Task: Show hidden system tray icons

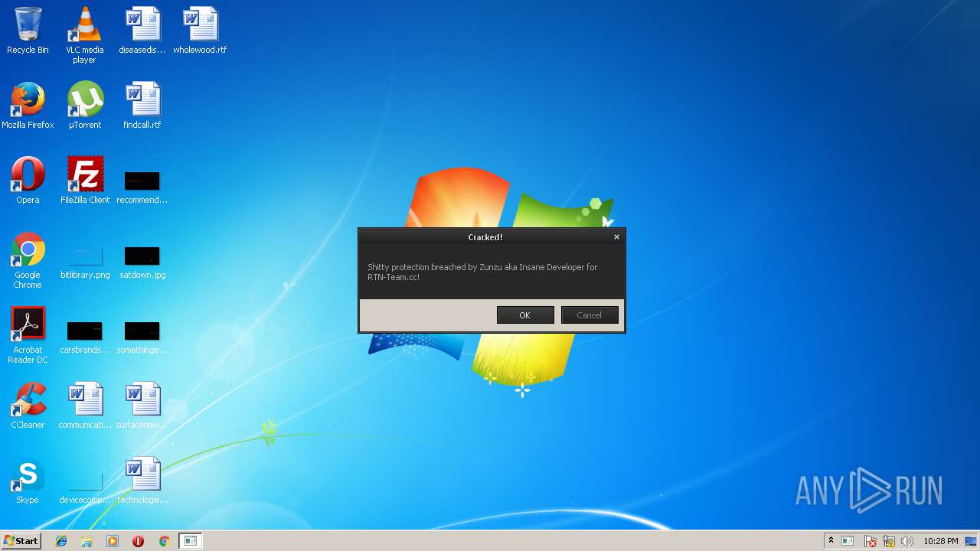Action: [831, 541]
